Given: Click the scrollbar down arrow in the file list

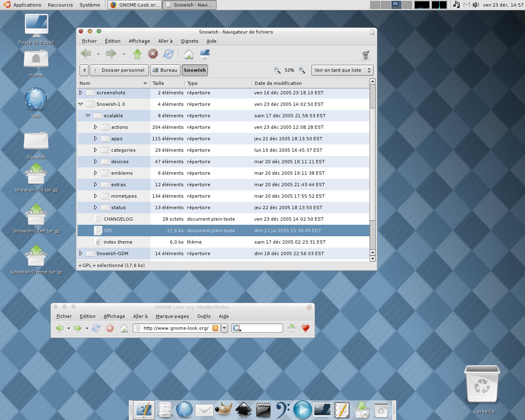Looking at the screenshot, I should coord(372,258).
